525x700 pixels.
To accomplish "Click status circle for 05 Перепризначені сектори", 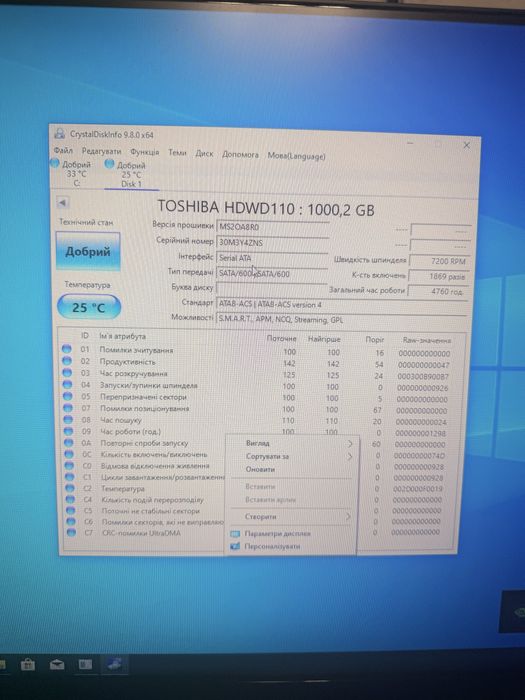I will point(67,396).
